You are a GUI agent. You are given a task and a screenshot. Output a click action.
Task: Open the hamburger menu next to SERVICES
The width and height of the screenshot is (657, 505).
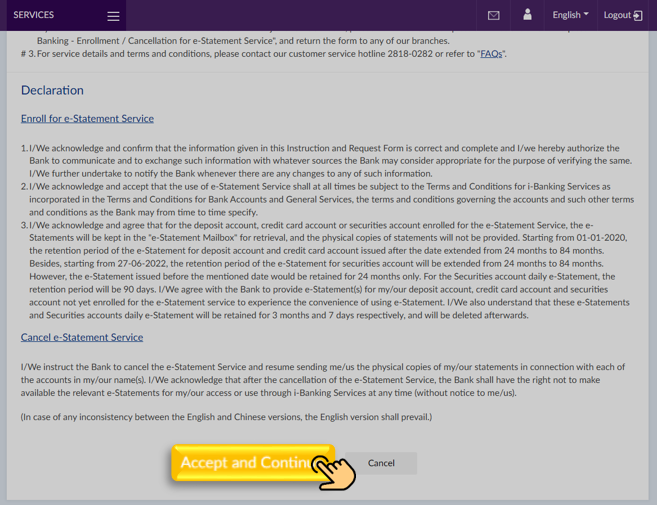[x=113, y=16]
